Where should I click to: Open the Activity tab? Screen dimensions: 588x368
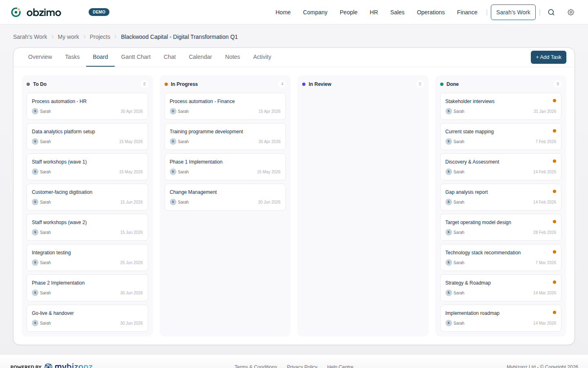pyautogui.click(x=262, y=57)
